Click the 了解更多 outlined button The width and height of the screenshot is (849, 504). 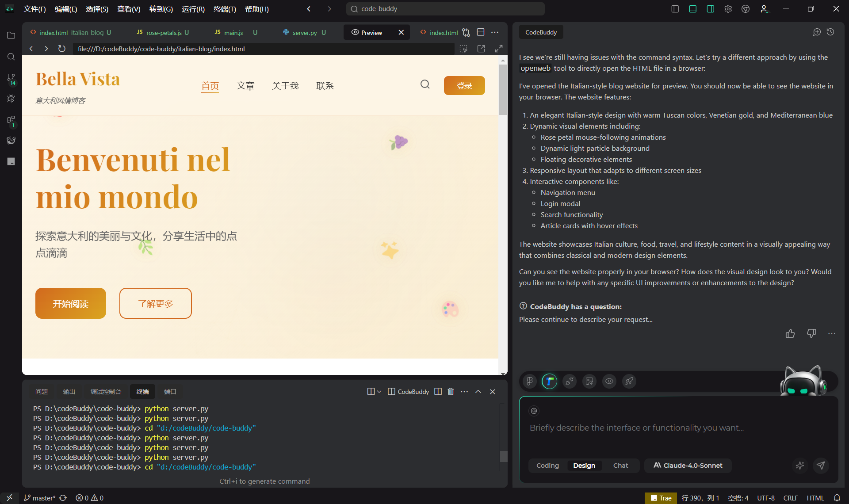pos(155,303)
